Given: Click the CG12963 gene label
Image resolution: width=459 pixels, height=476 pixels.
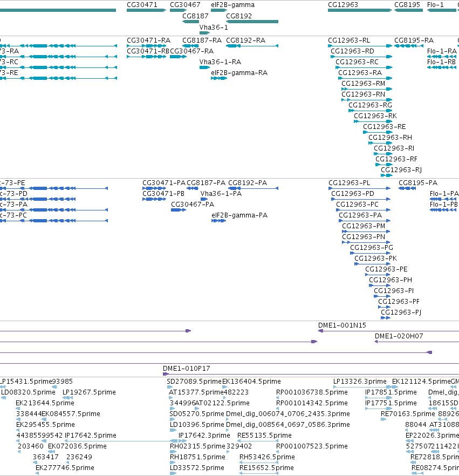Looking at the screenshot, I should (343, 5).
